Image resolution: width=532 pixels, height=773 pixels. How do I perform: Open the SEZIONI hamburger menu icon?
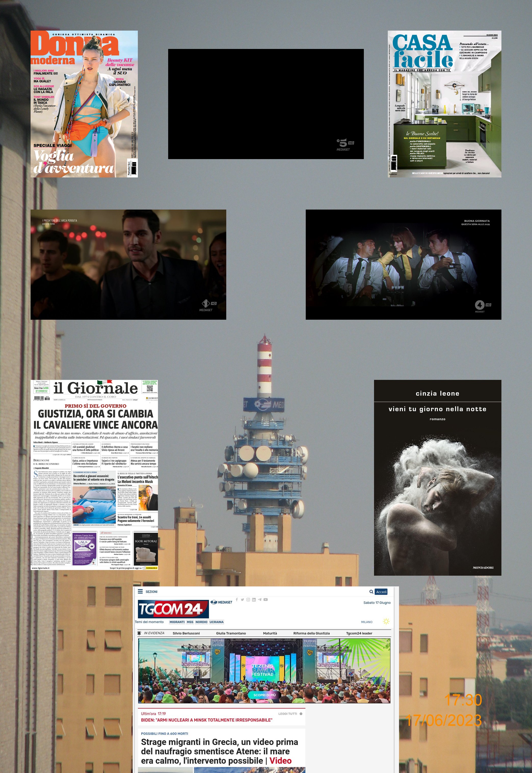(140, 591)
